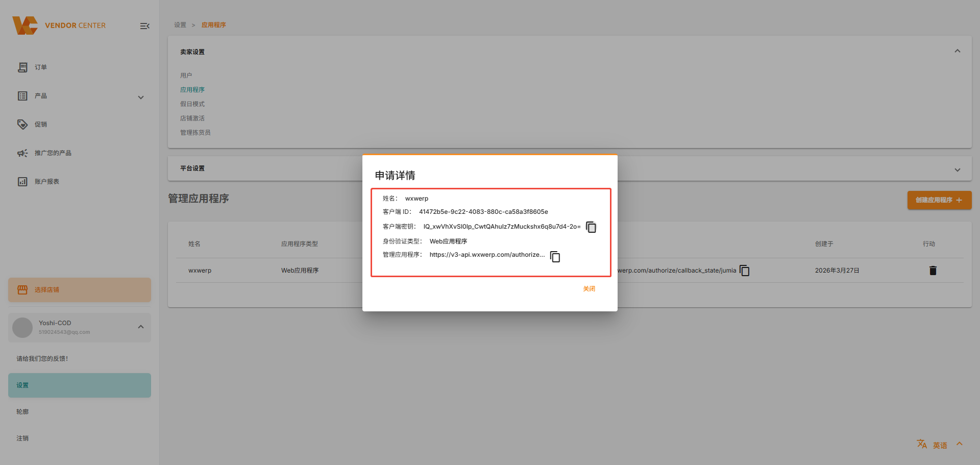Expand the 平台设置 platform settings panel
This screenshot has width=980, height=465.
(957, 169)
